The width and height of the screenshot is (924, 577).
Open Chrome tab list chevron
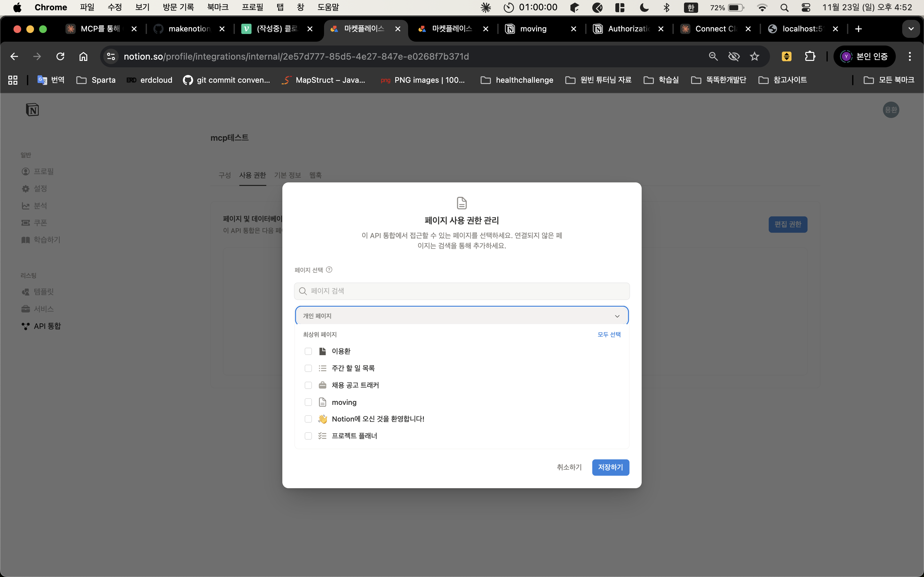911,29
